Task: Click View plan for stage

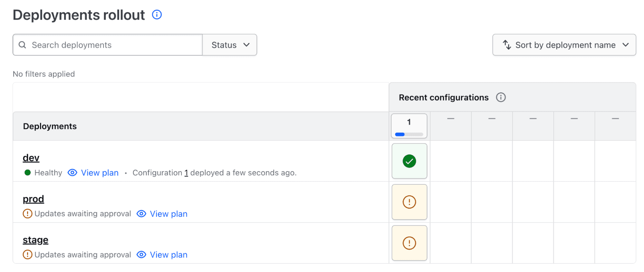Action: tap(168, 255)
